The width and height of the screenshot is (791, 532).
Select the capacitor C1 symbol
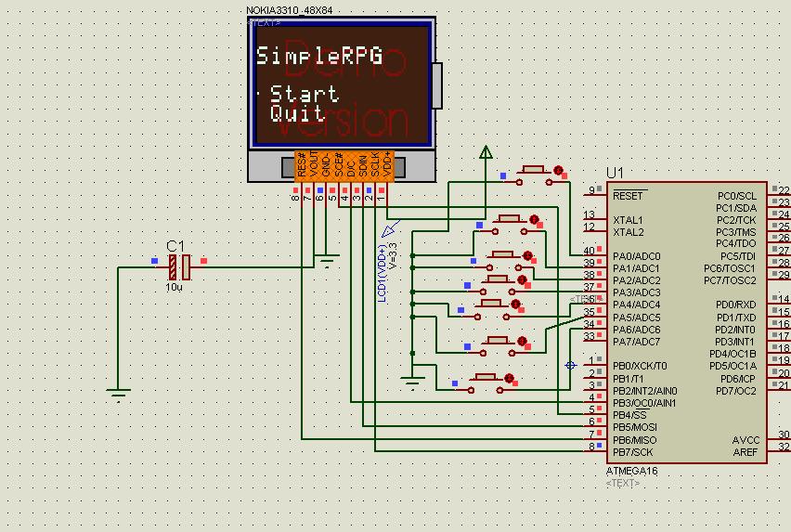(179, 266)
